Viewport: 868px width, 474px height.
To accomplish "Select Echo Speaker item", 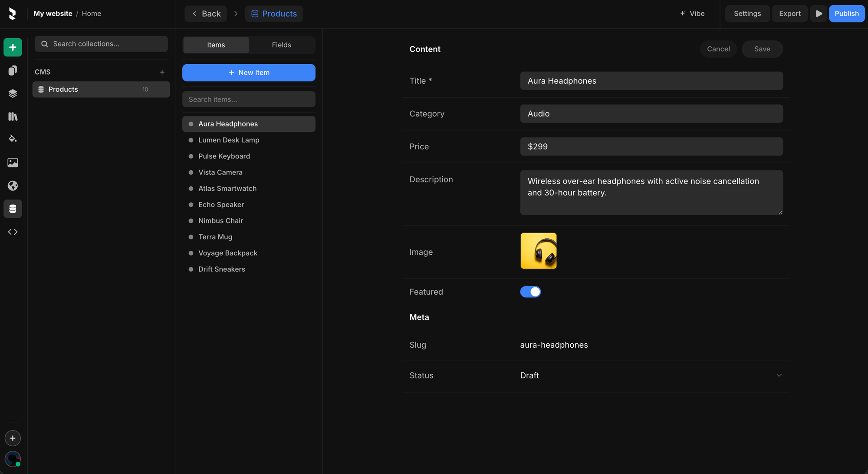I will pyautogui.click(x=249, y=204).
